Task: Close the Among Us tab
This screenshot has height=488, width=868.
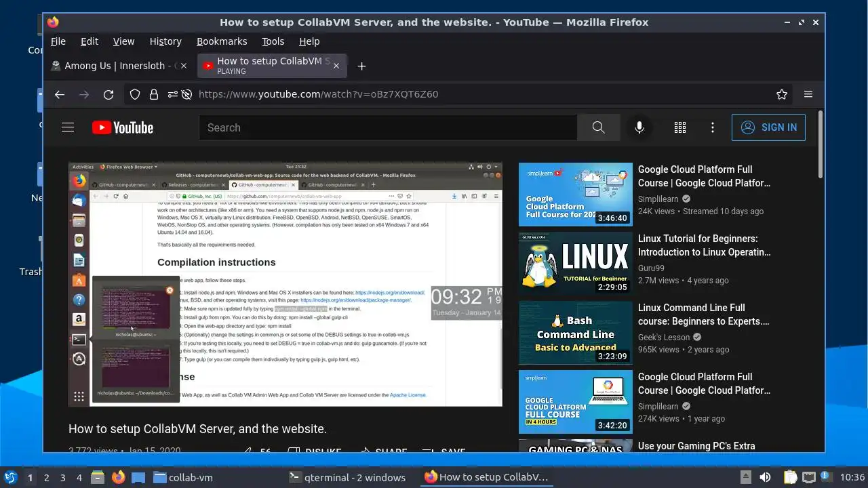Action: point(184,66)
